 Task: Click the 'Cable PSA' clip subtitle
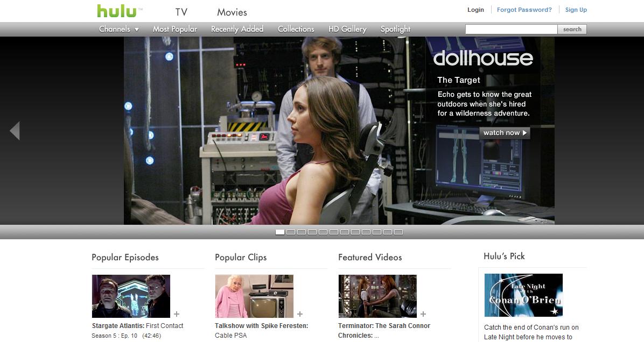tap(231, 336)
